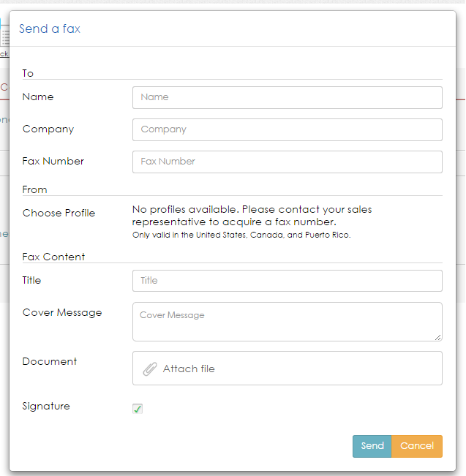Click the Attach file text
466x476 pixels.
click(x=189, y=369)
